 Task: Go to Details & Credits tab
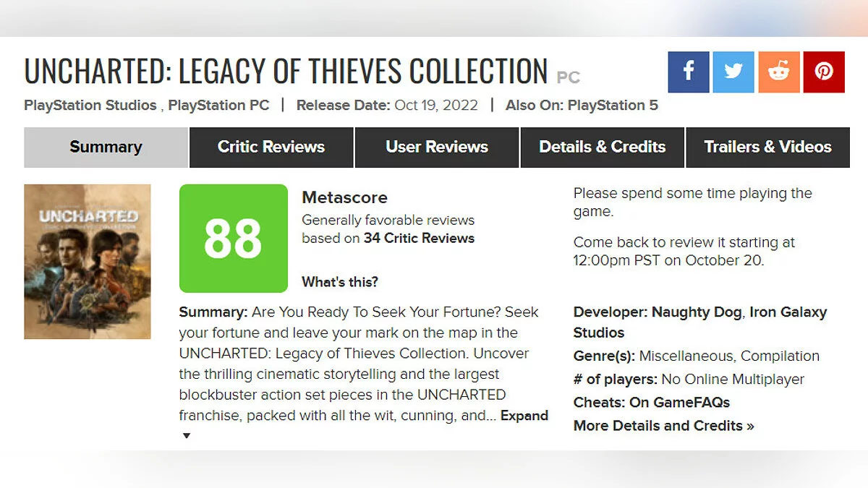603,147
